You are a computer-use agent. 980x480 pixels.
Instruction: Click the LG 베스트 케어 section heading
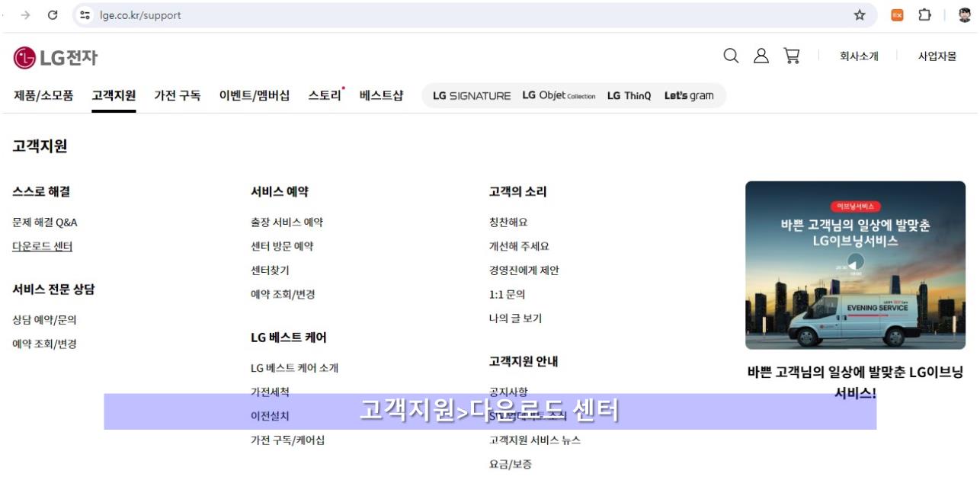[289, 338]
